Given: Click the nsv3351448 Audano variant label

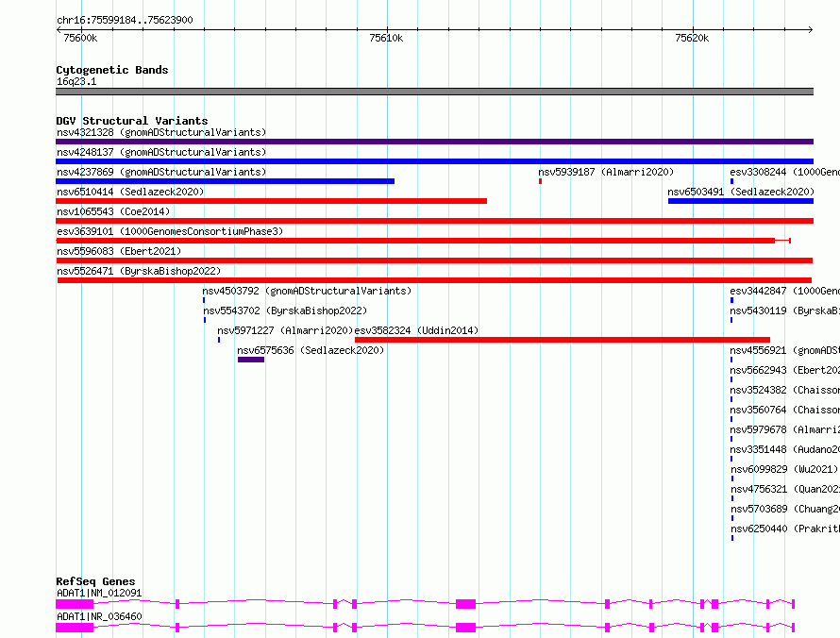Looking at the screenshot, I should tap(784, 449).
